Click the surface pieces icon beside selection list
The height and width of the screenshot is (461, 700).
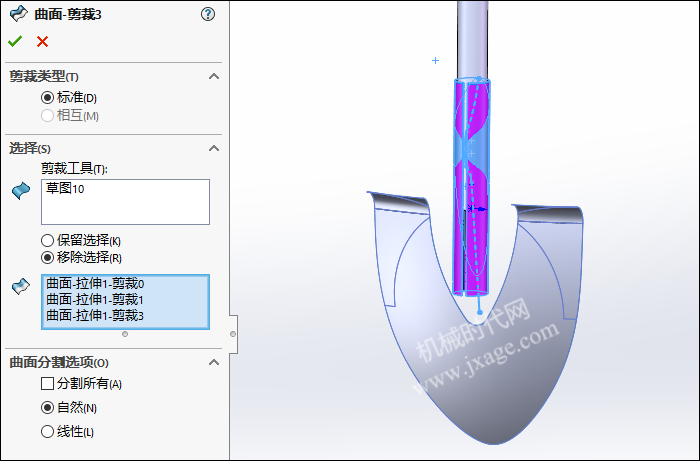pyautogui.click(x=21, y=286)
